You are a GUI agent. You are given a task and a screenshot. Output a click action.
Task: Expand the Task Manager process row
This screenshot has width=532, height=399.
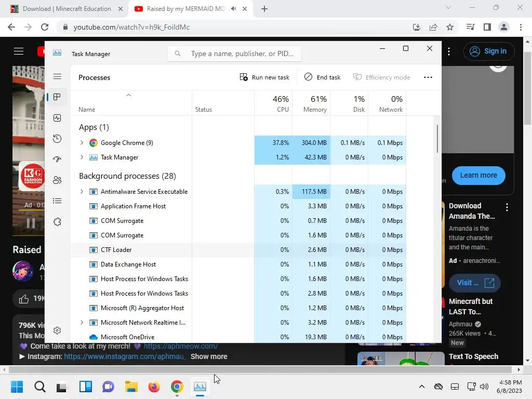(82, 157)
